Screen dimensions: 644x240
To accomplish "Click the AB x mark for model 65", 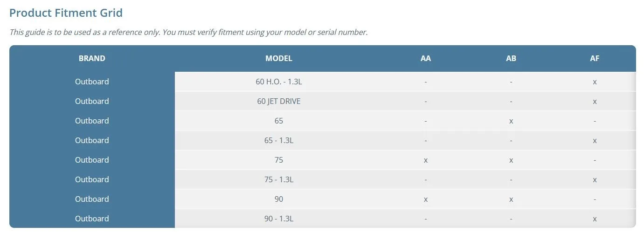I will [x=511, y=121].
